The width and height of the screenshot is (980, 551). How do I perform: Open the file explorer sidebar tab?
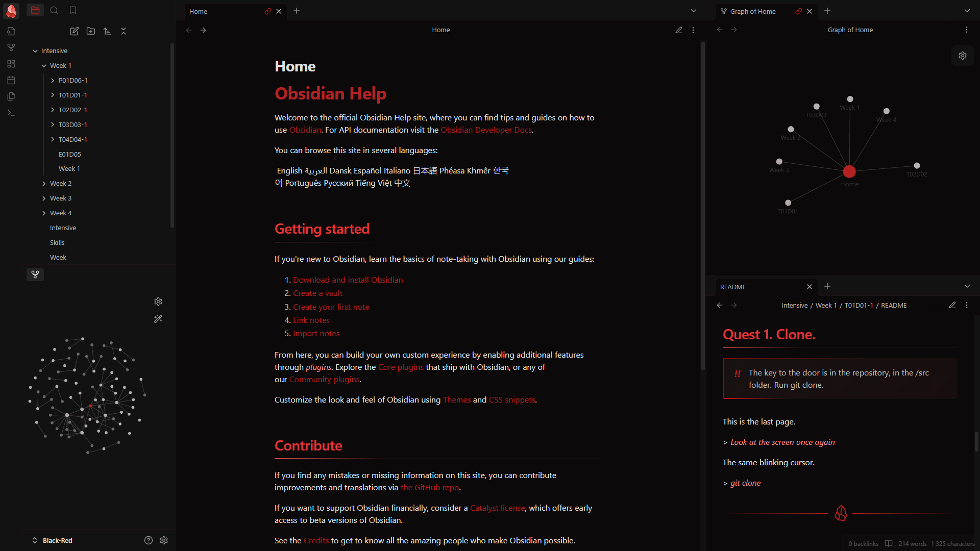(35, 10)
